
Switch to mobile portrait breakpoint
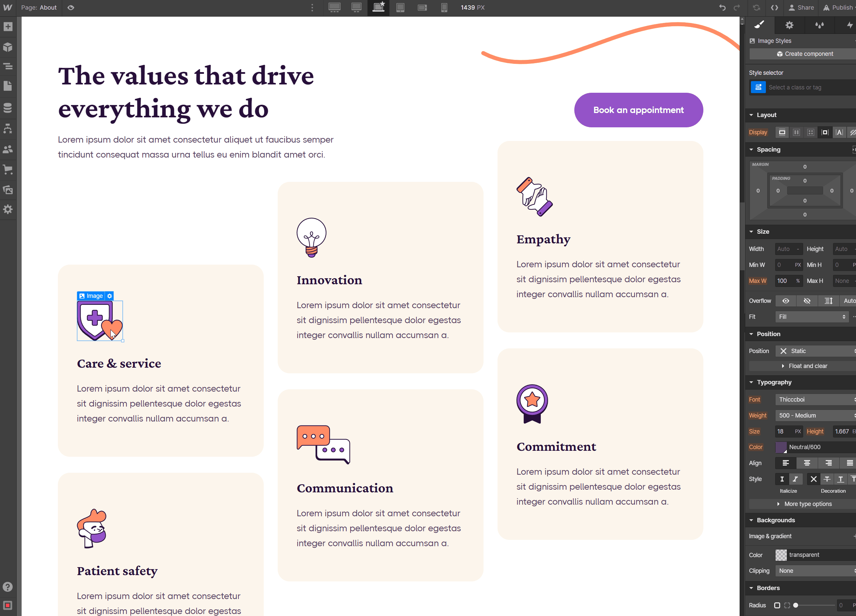point(444,8)
